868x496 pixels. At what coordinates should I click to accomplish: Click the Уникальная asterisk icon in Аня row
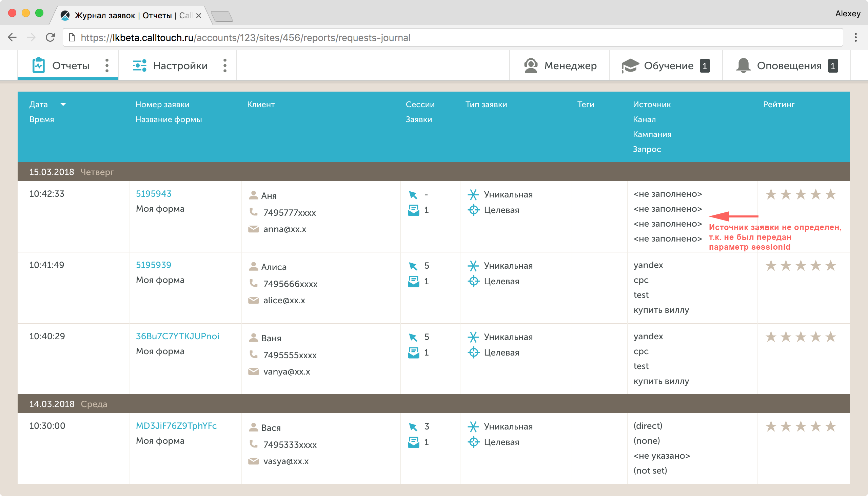[x=473, y=194]
